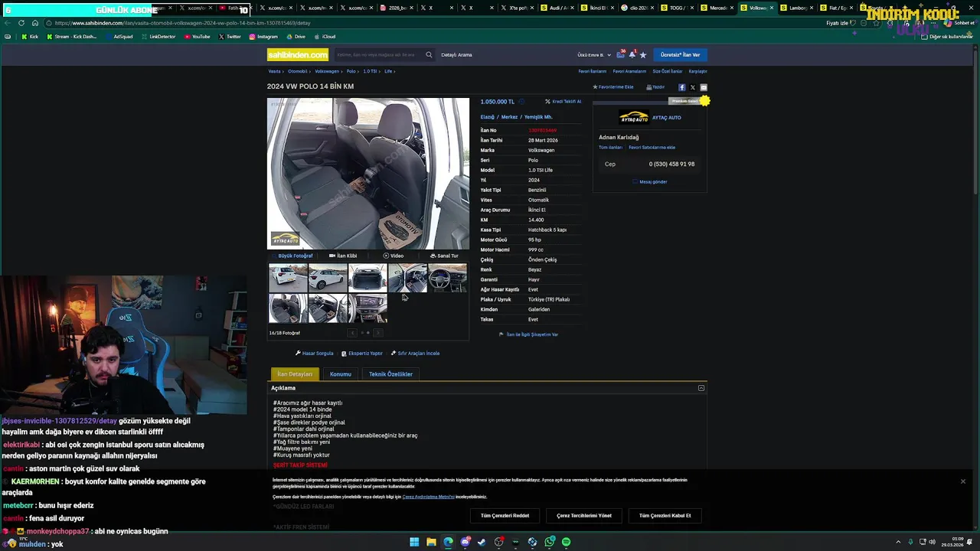Expand the Ütkü Emre B. account dropdown

pos(594,55)
